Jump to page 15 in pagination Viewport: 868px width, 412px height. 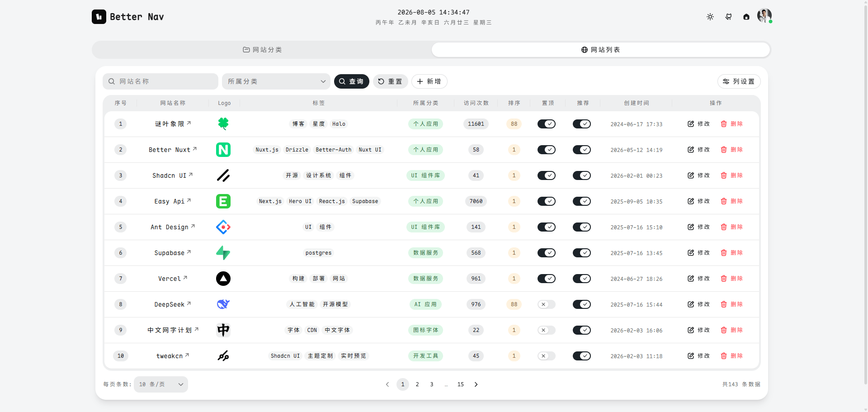click(461, 384)
